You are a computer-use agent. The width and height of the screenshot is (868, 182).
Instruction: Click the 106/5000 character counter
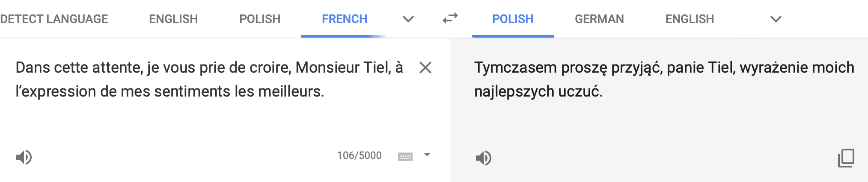(359, 156)
